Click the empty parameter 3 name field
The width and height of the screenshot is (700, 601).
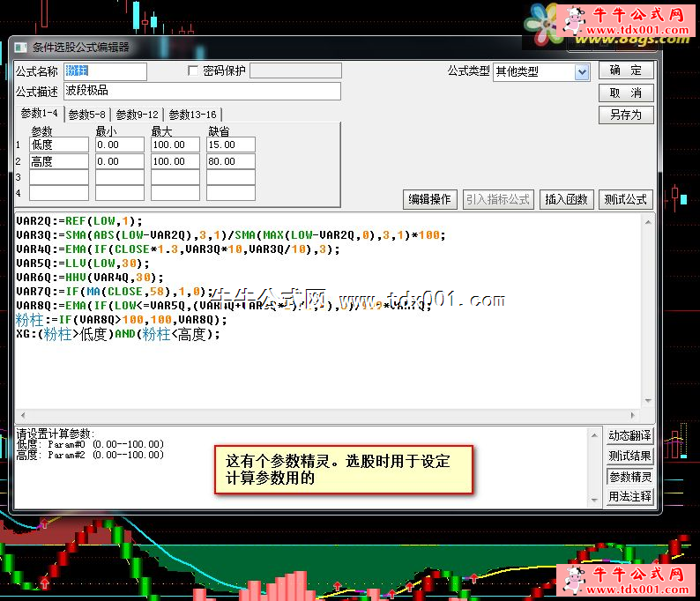point(59,177)
